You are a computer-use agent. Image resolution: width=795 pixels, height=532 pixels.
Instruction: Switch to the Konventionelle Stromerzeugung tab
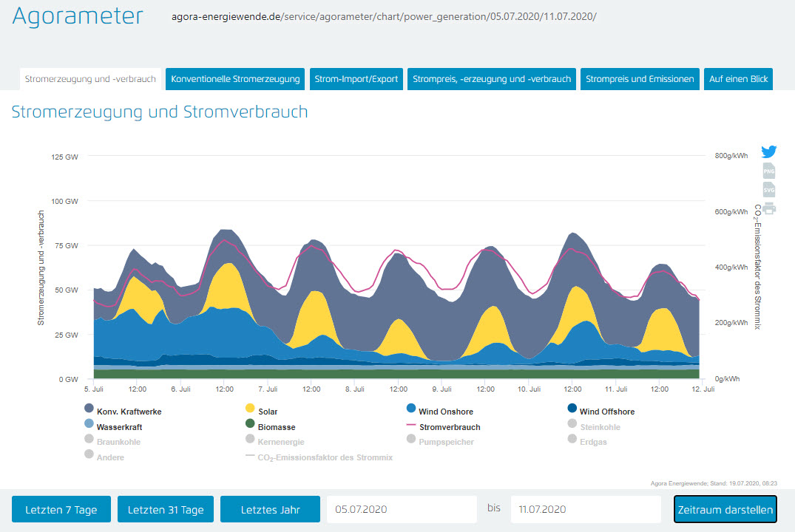(x=235, y=79)
